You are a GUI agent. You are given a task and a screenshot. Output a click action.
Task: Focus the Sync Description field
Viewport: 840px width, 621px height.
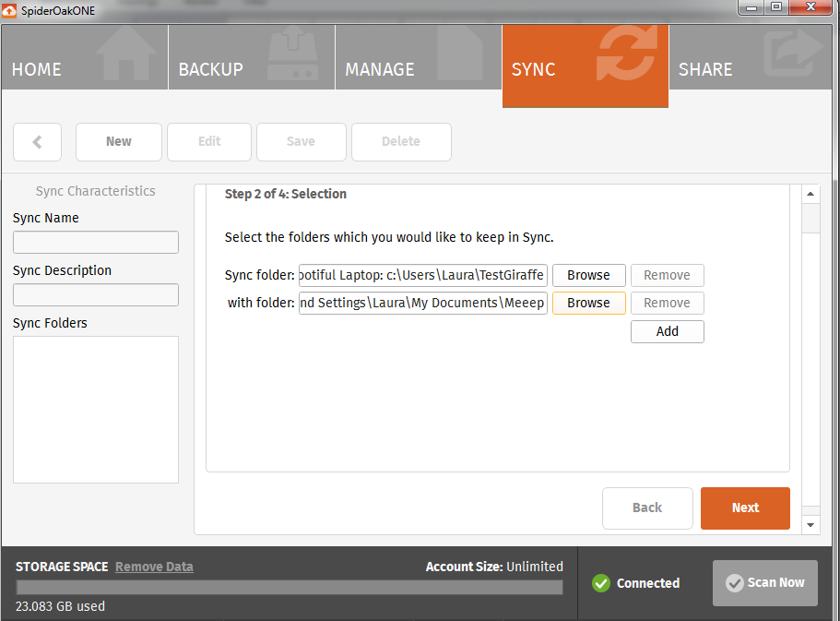pos(96,295)
